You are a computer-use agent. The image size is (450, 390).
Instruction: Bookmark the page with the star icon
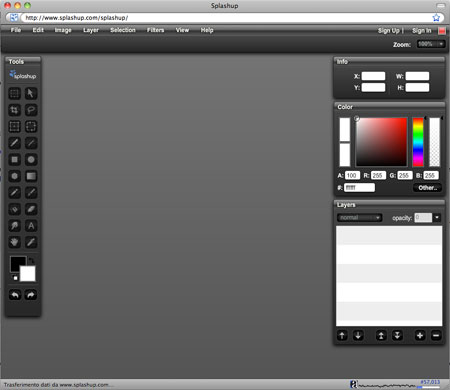pyautogui.click(x=436, y=18)
